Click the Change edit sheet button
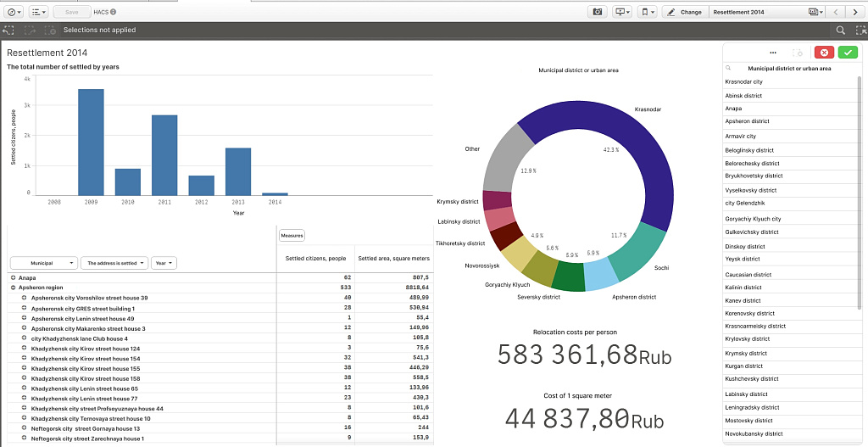This screenshot has width=868, height=447. click(684, 12)
